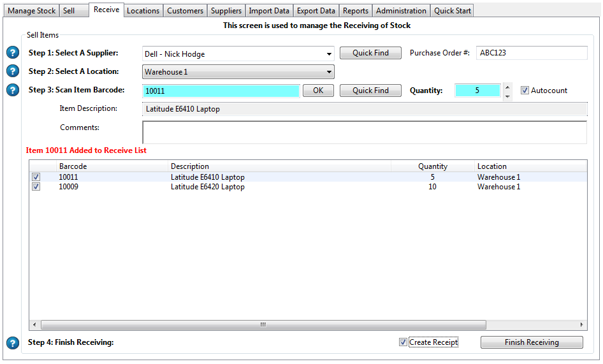This screenshot has height=364, width=603.
Task: Expand the Warehouse 1 location dropdown
Action: pyautogui.click(x=329, y=72)
